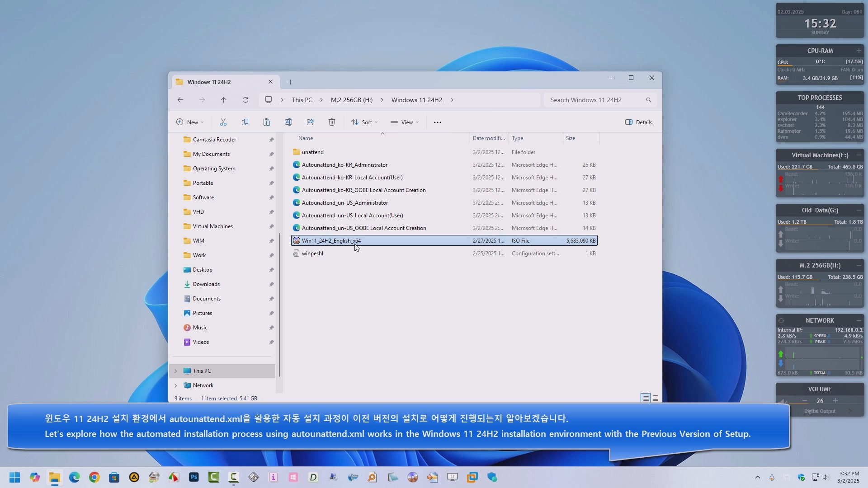The width and height of the screenshot is (868, 488).
Task: Expand the This PC tree node
Action: [176, 371]
